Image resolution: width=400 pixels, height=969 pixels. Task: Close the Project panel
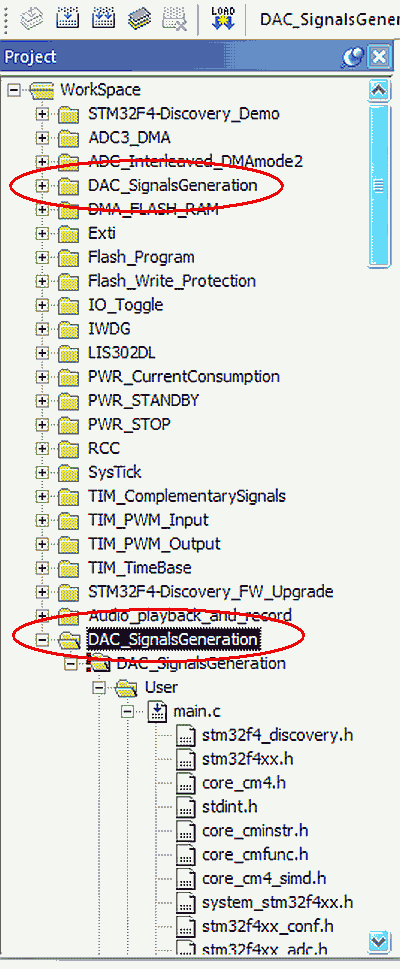(378, 57)
